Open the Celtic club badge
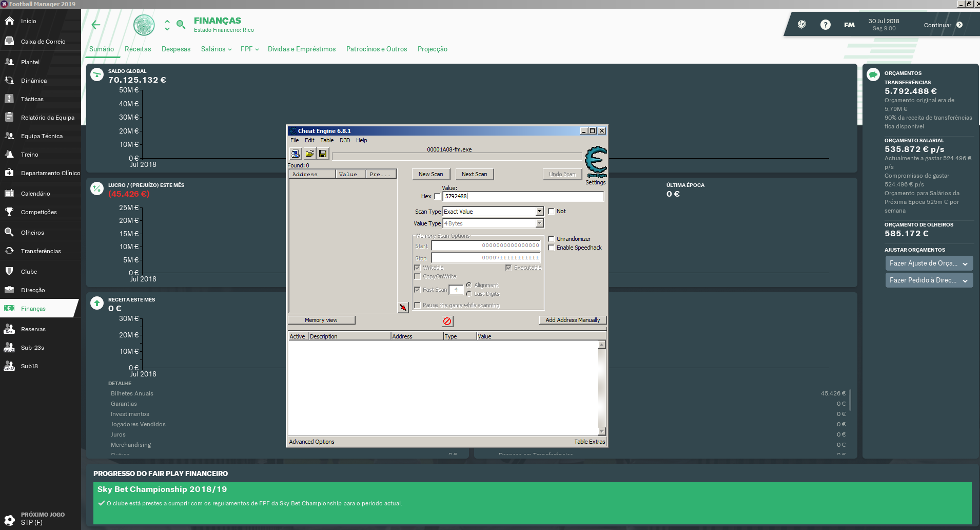 tap(144, 25)
